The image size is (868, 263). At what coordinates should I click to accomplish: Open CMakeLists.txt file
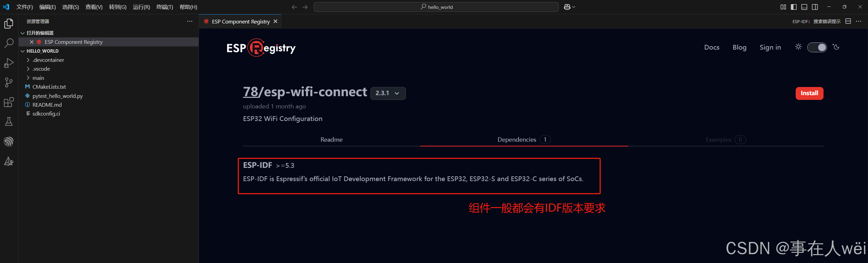tap(49, 87)
